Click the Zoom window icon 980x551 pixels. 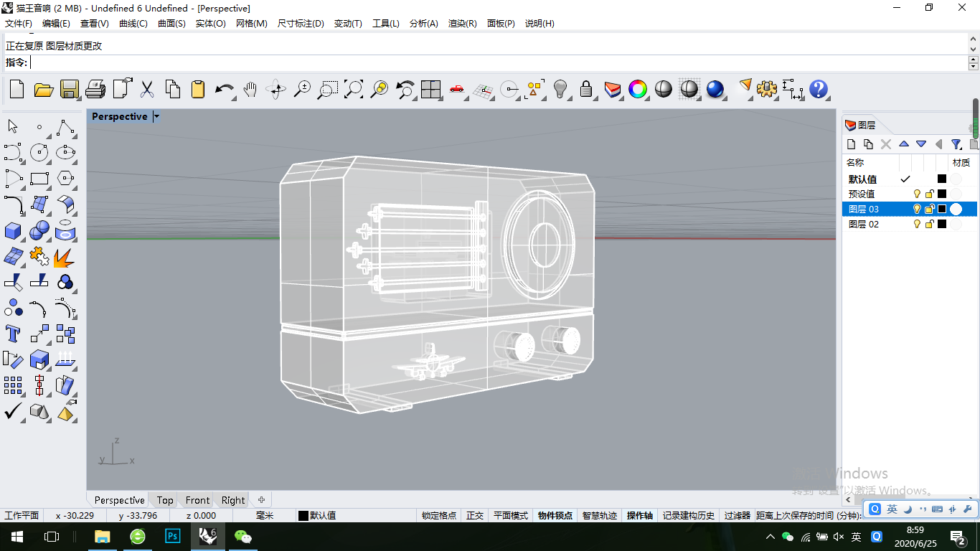328,89
